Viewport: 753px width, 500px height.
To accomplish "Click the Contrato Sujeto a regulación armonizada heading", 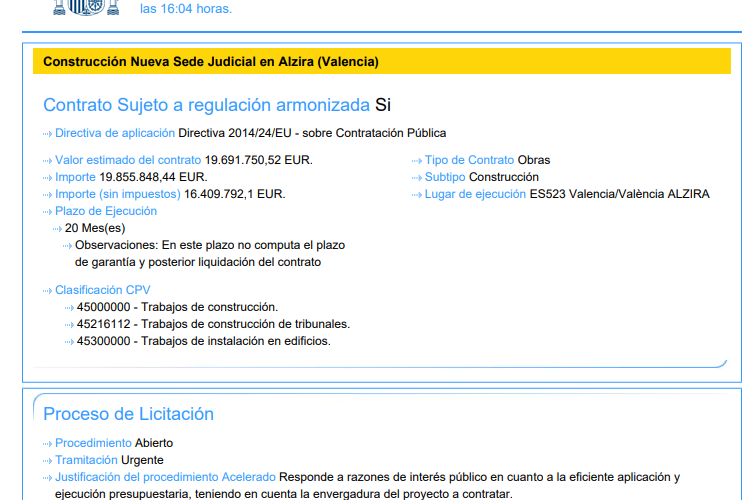I will (x=206, y=105).
